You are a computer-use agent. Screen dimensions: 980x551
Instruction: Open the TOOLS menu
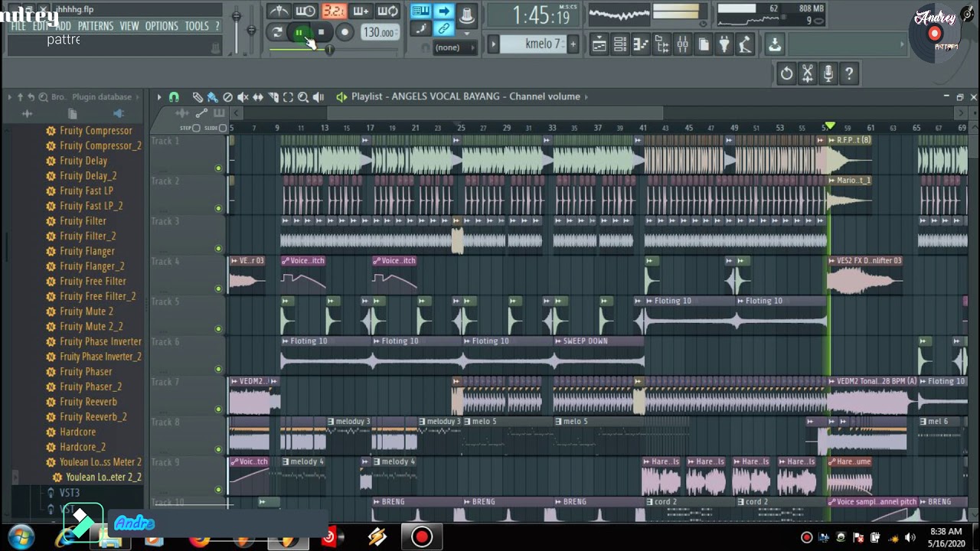[197, 26]
